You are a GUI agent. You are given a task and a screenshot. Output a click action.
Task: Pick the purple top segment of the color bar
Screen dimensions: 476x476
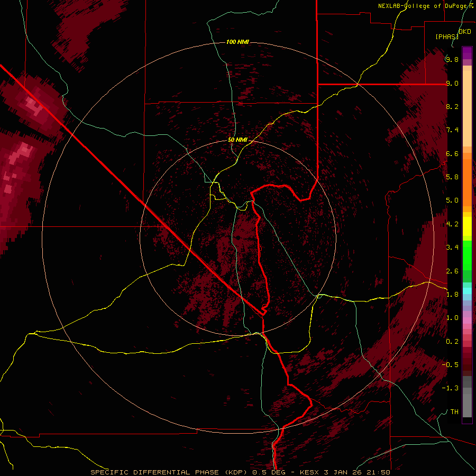click(467, 53)
